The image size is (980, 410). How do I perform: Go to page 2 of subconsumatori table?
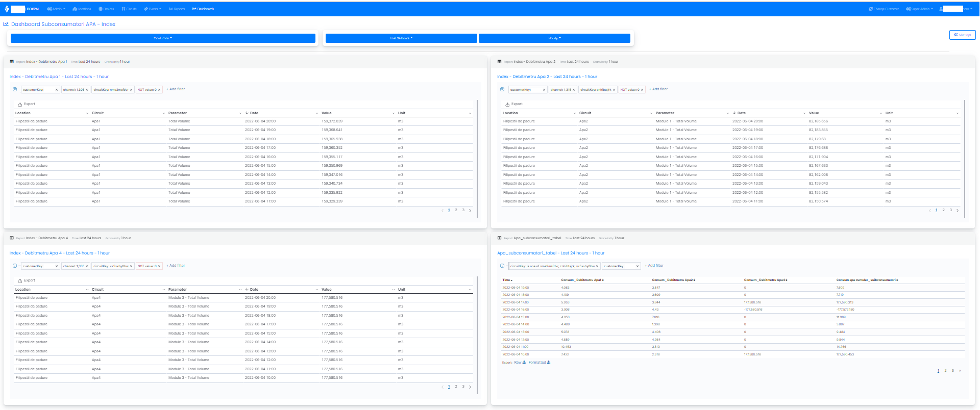(945, 371)
